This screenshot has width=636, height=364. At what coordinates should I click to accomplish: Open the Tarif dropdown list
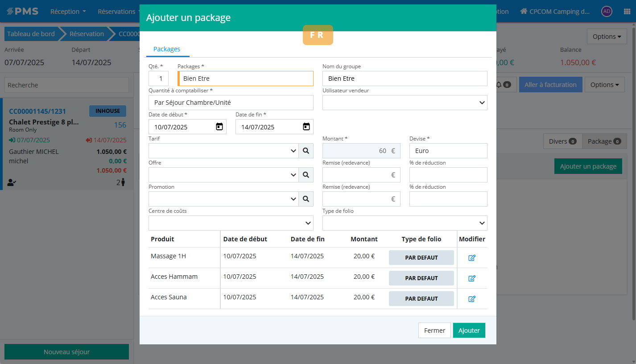223,151
